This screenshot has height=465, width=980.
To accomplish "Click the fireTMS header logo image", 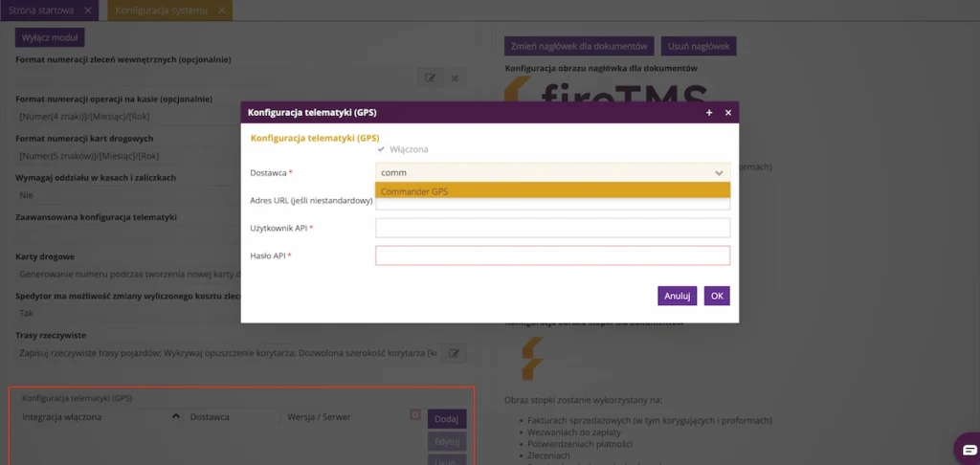I will click(x=606, y=91).
